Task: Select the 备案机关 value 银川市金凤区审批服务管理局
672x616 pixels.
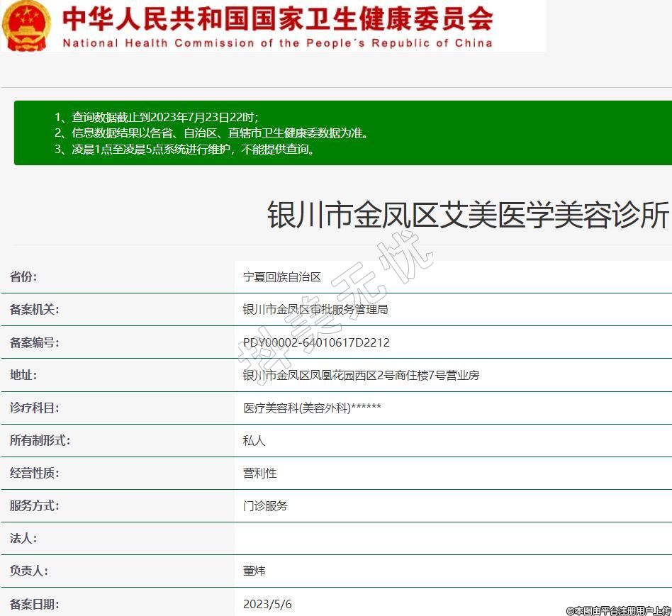Action: point(315,310)
